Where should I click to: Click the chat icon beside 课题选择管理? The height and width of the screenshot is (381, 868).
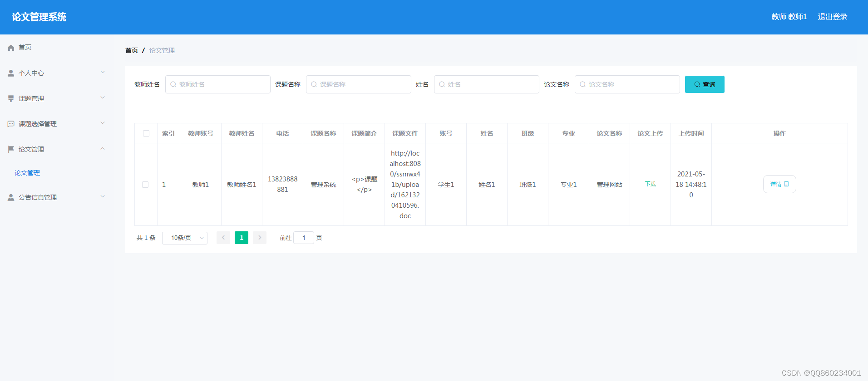pyautogui.click(x=11, y=124)
